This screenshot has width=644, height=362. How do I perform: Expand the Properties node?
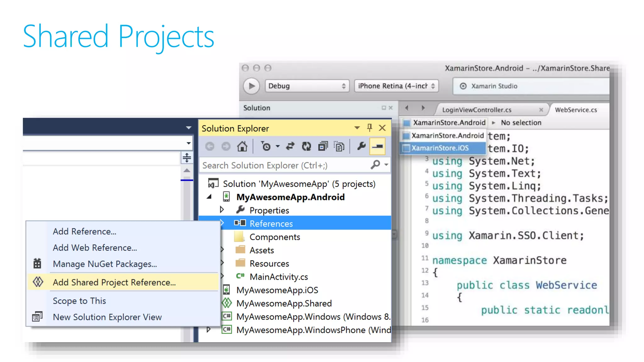[x=222, y=210]
